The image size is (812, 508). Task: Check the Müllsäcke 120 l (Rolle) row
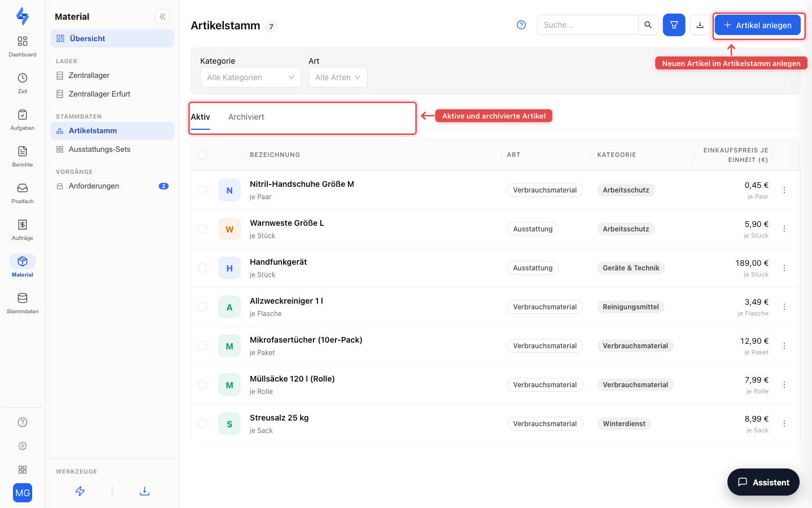pyautogui.click(x=202, y=385)
